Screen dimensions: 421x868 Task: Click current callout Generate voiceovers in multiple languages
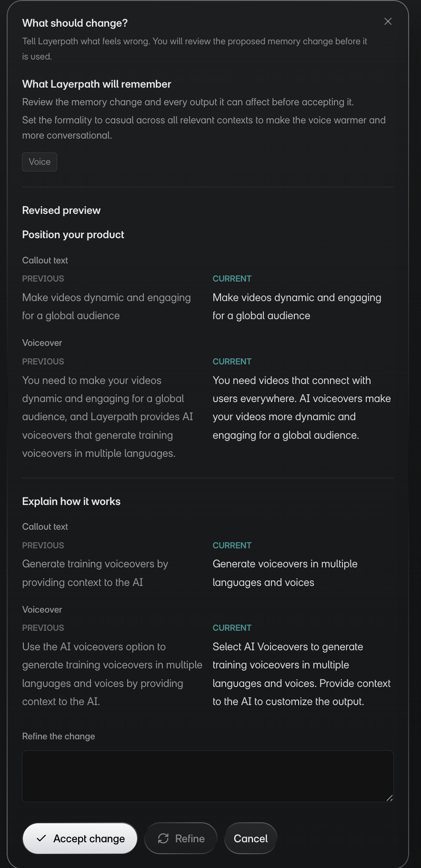[285, 573]
